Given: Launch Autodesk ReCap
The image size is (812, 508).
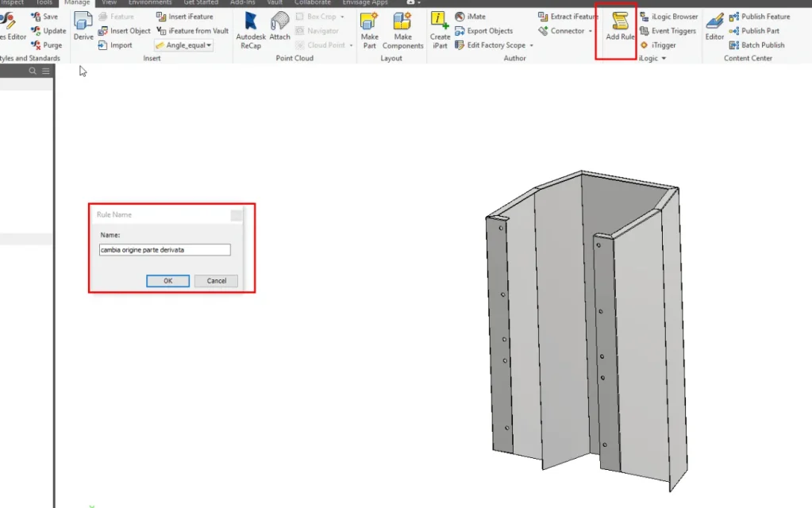Looking at the screenshot, I should (251, 30).
